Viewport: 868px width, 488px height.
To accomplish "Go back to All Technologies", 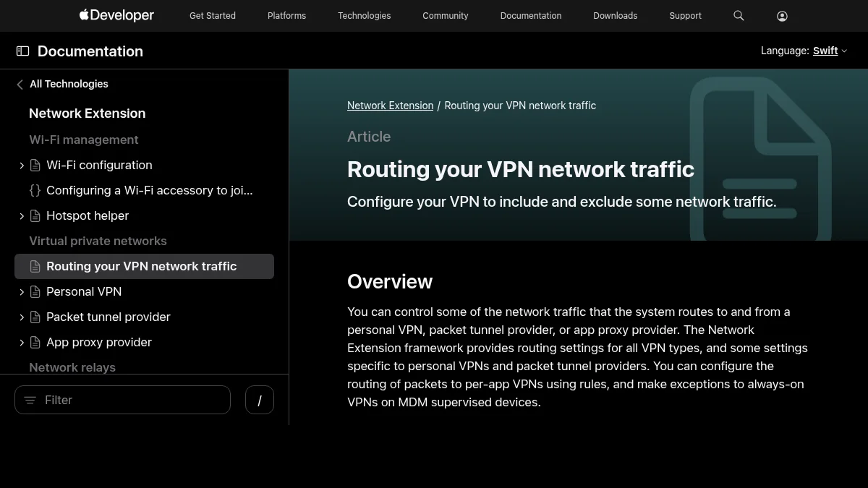I will 69,84.
